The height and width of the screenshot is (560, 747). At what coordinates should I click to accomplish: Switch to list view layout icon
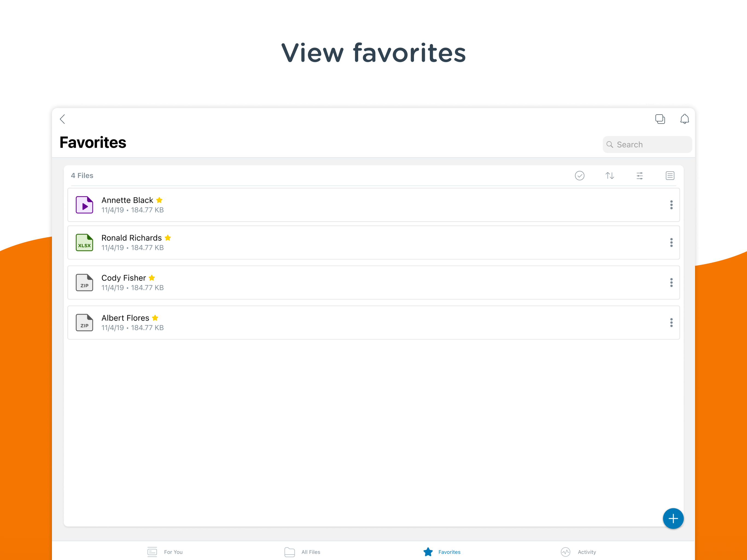pos(670,176)
